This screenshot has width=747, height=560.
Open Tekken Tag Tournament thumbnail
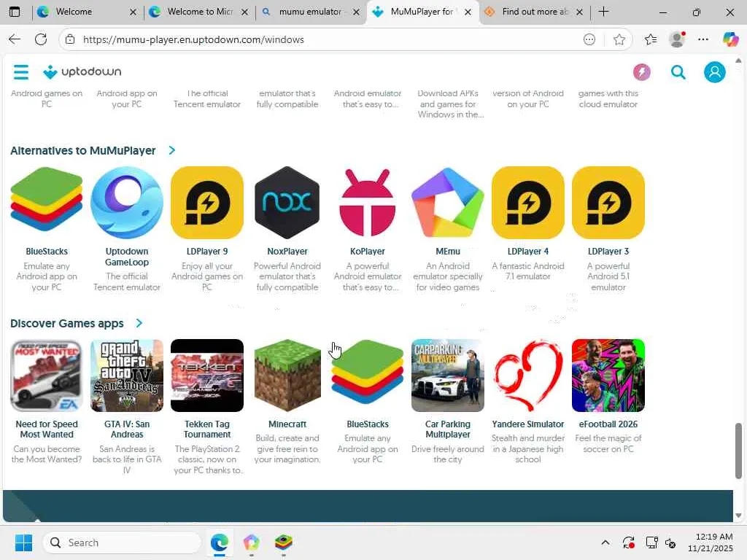pos(207,376)
